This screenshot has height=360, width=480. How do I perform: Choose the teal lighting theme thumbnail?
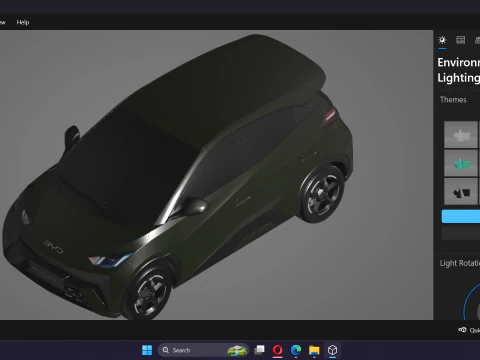(461, 163)
